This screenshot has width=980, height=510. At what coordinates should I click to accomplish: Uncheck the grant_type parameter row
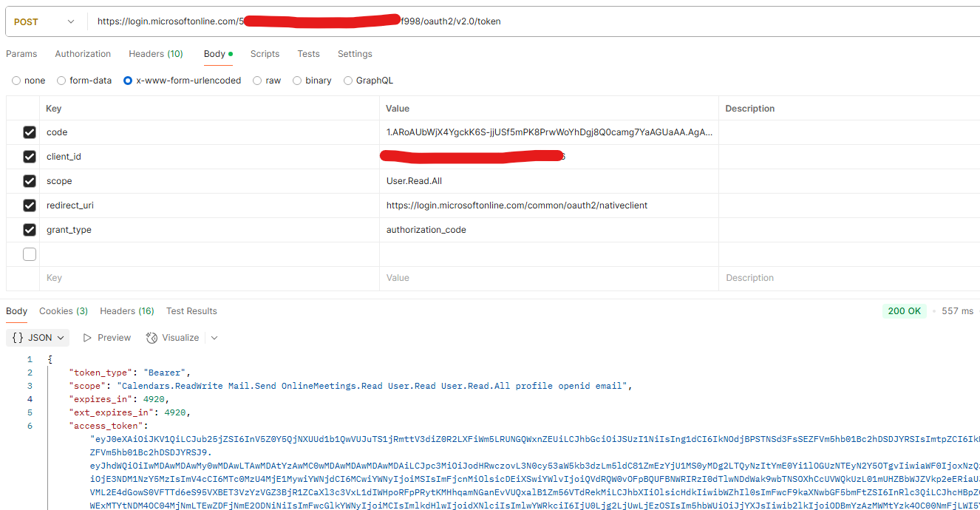click(30, 230)
